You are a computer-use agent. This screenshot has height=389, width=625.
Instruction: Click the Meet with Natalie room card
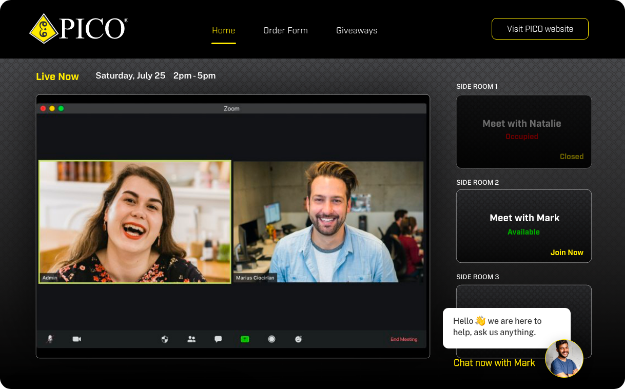coord(524,132)
